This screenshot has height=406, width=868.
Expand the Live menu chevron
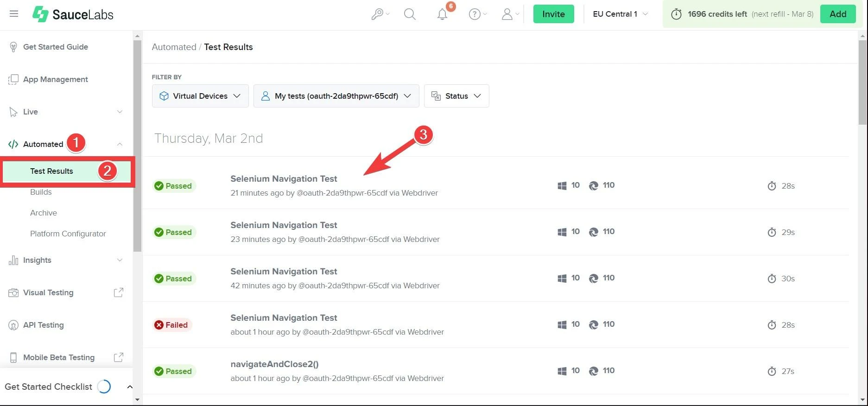click(x=120, y=112)
